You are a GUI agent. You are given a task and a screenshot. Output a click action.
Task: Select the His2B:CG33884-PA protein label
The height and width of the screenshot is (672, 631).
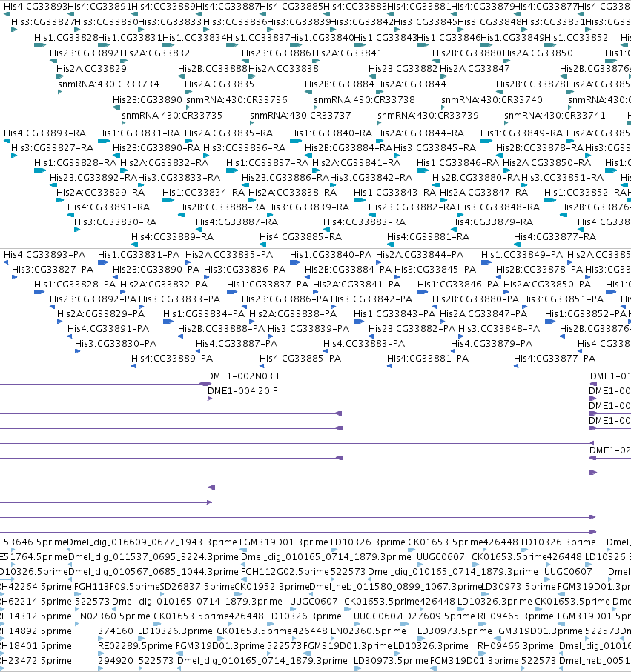coord(348,270)
